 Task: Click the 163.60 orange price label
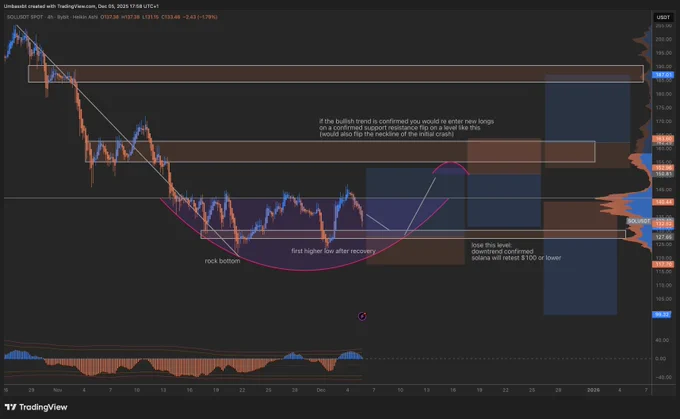coord(664,139)
